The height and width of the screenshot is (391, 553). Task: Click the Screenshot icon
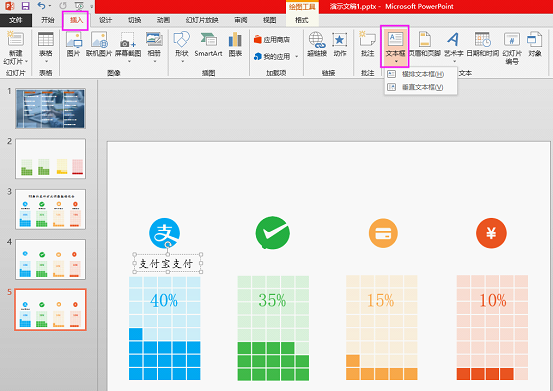(128, 39)
